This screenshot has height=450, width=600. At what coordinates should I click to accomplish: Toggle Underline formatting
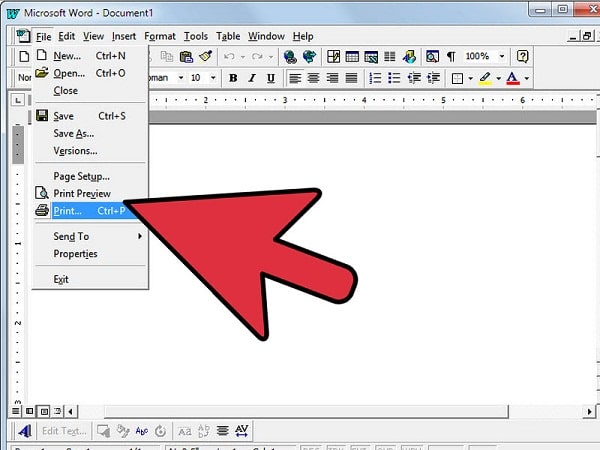click(x=271, y=78)
